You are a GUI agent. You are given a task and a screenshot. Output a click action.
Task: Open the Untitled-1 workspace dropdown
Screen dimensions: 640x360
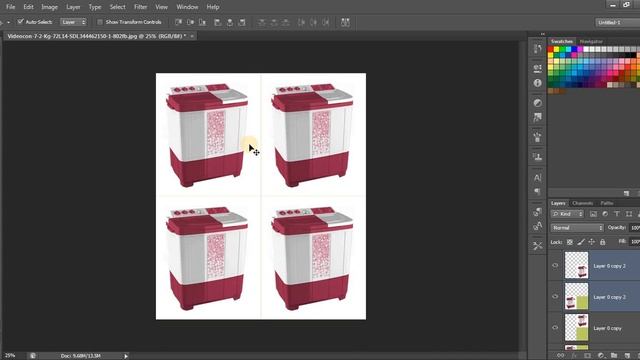pos(618,22)
